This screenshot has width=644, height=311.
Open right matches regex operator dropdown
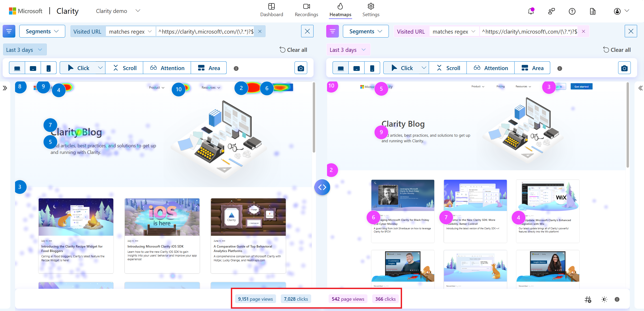[x=454, y=31]
